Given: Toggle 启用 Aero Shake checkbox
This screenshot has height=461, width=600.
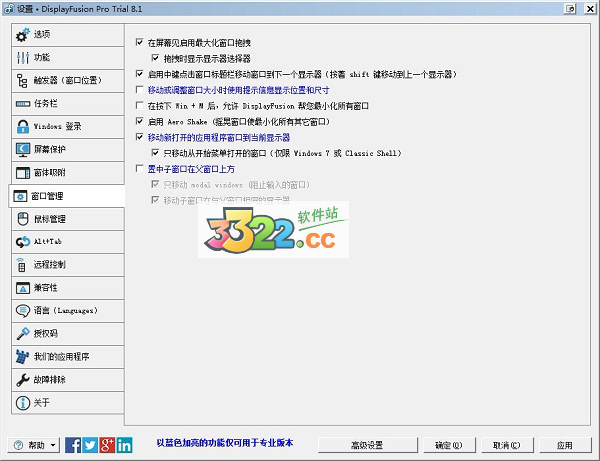Looking at the screenshot, I should click(x=140, y=121).
